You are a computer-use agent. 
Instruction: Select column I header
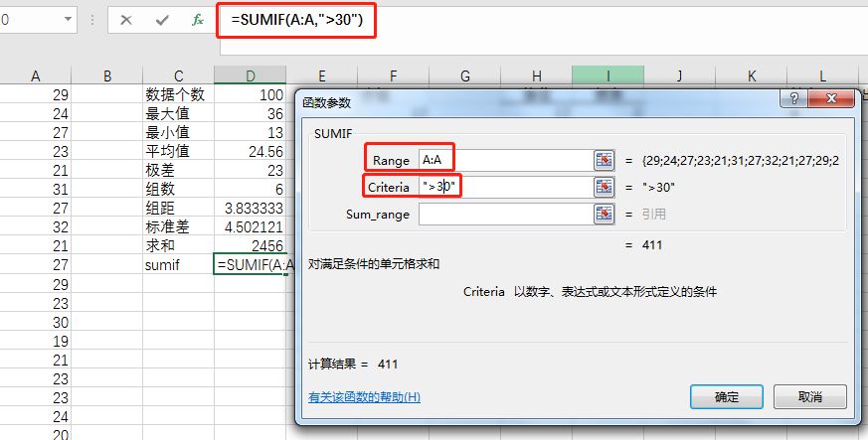608,75
